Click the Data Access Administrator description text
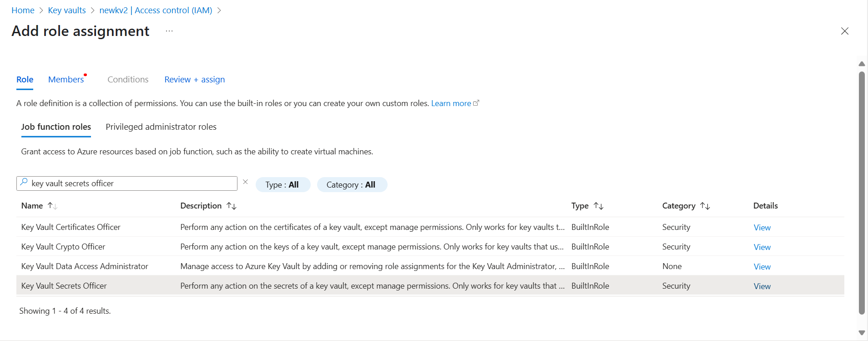The image size is (868, 341). 372,266
